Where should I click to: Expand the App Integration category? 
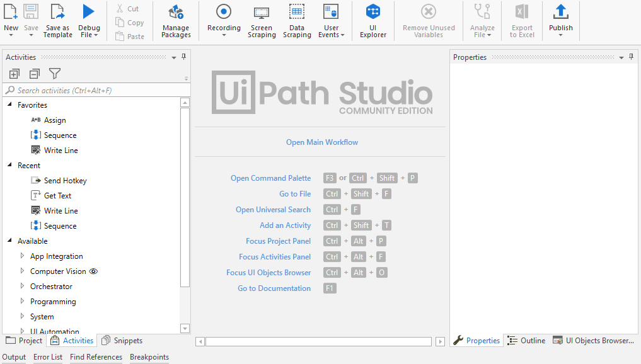point(23,256)
